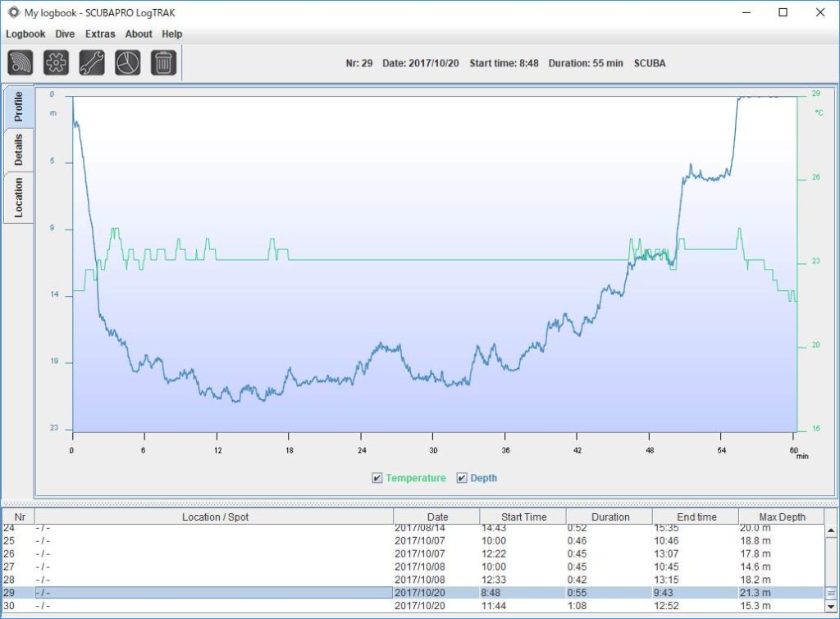This screenshot has height=619, width=840.
Task: Click the trash can delete icon
Action: point(163,63)
